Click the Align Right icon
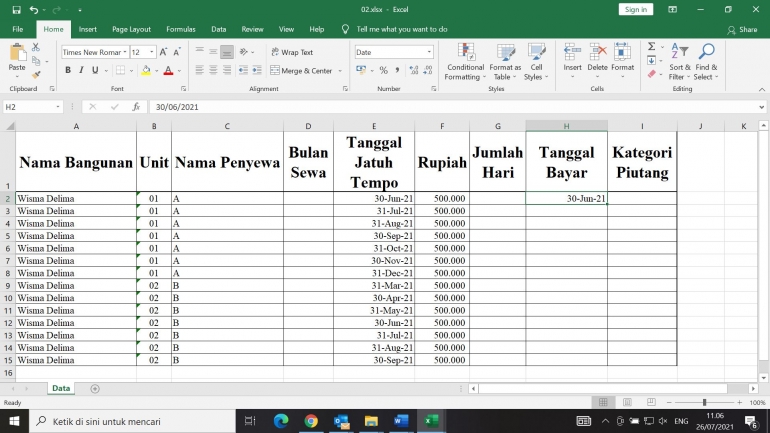 click(227, 71)
